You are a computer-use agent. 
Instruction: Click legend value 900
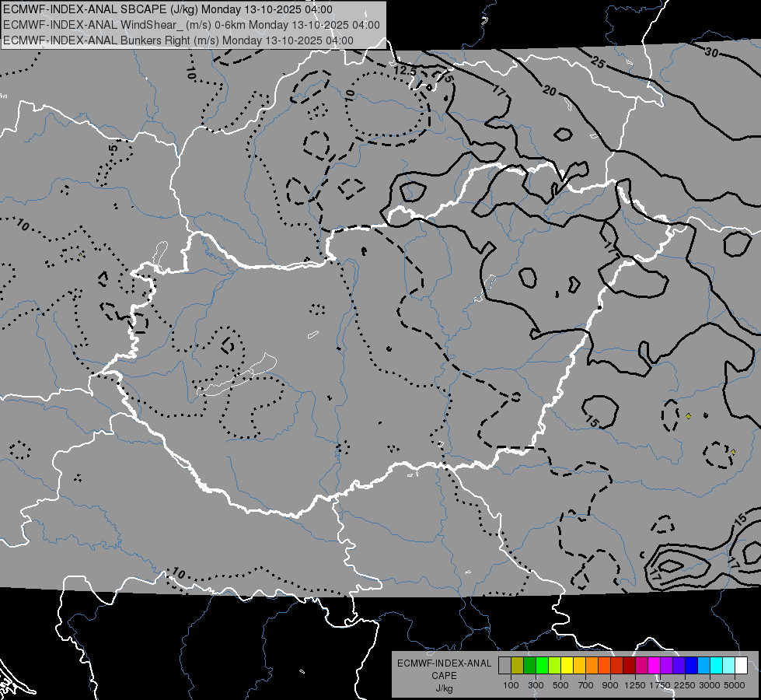610,685
